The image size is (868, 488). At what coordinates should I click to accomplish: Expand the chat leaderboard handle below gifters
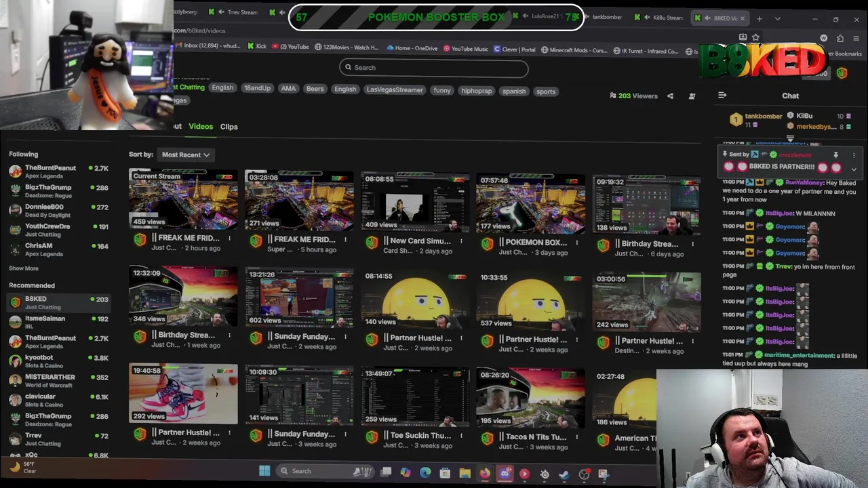click(790, 139)
